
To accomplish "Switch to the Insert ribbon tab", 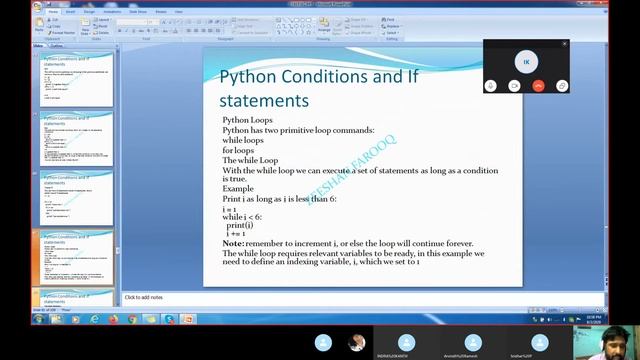I will tap(71, 12).
